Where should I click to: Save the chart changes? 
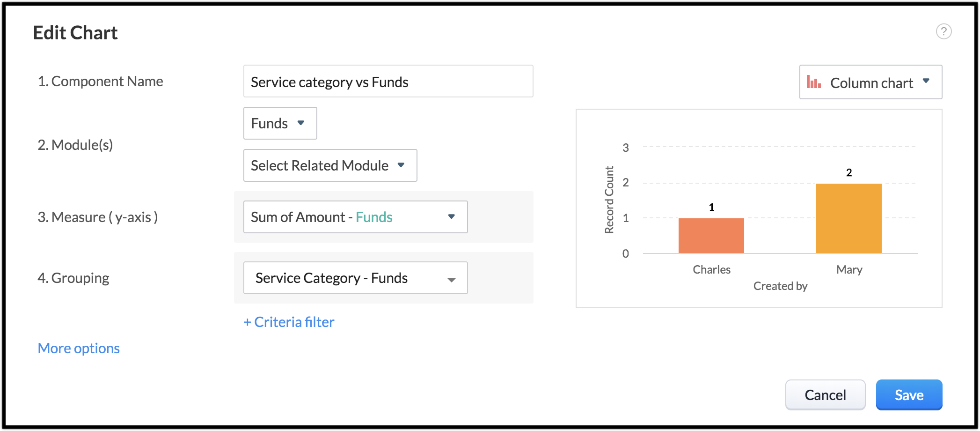(909, 395)
